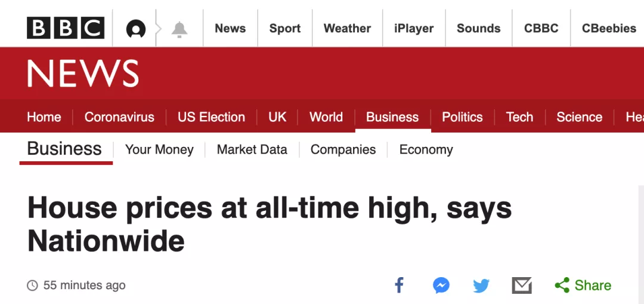Select the Coronavirus news tab
The image size is (644, 304).
[119, 117]
